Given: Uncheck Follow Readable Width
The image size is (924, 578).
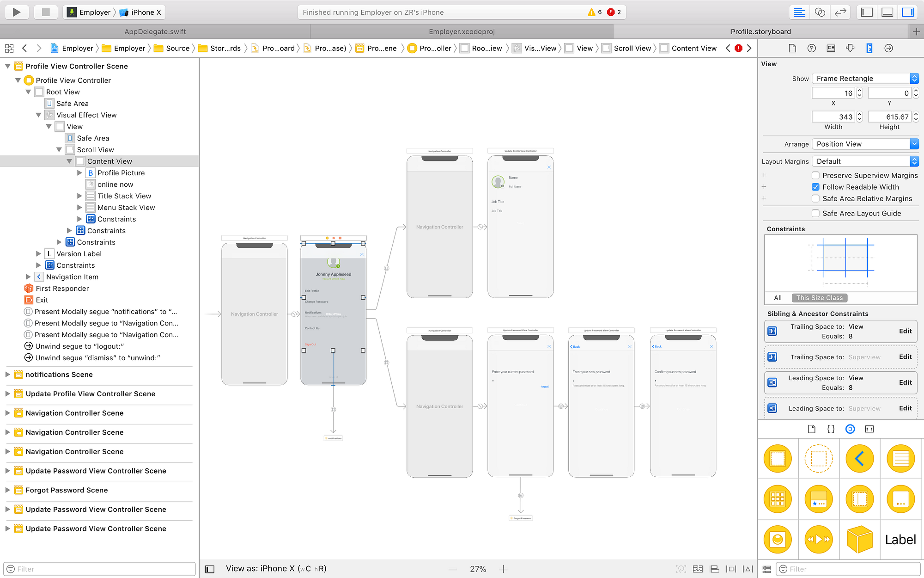Looking at the screenshot, I should click(815, 187).
